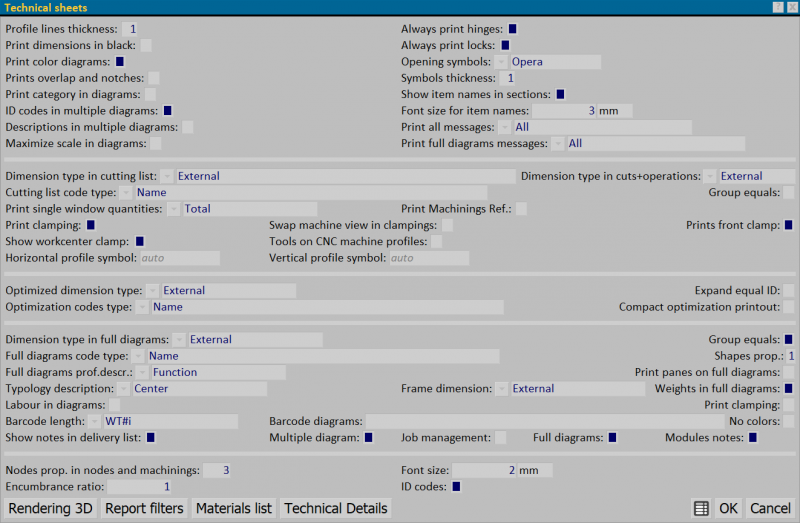Click the help icon in title bar

click(778, 7)
